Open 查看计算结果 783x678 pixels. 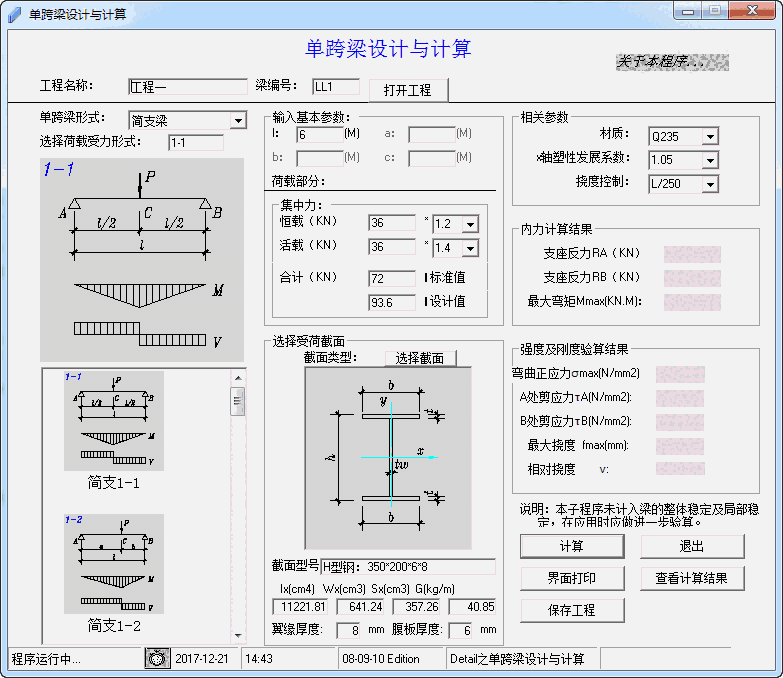[x=692, y=578]
